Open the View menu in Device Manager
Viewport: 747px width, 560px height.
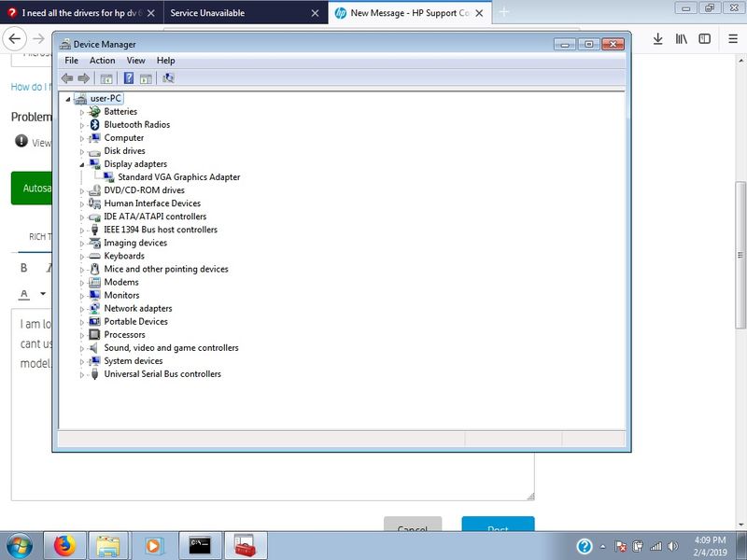[x=135, y=61]
